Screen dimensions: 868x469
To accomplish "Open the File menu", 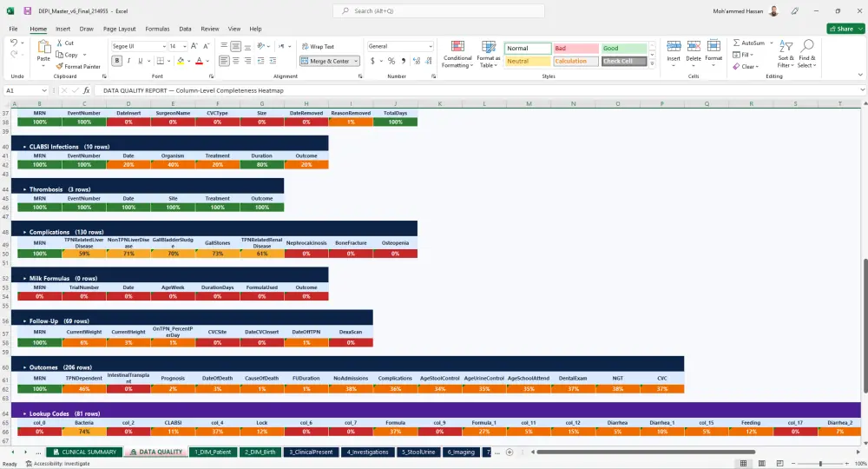I will point(13,29).
